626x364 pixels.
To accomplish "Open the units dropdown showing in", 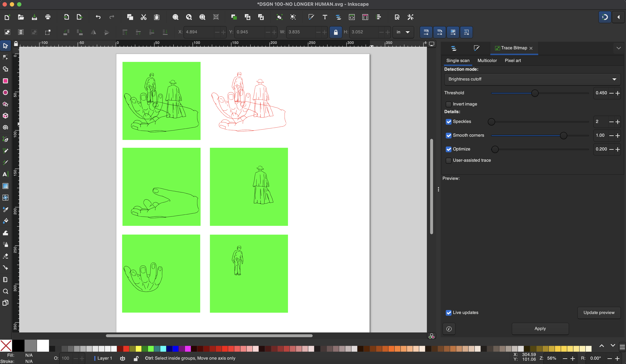I will pos(403,32).
